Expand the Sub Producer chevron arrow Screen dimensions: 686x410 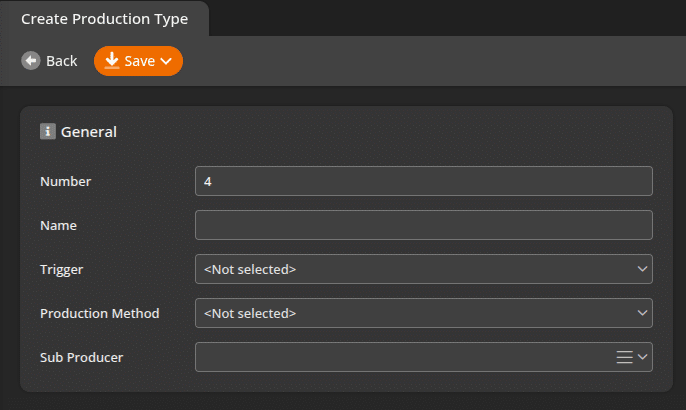click(x=643, y=357)
